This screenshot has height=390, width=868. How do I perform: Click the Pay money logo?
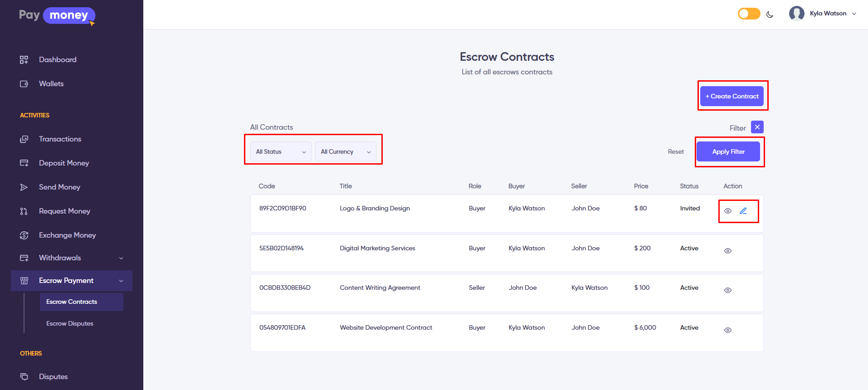pos(57,15)
